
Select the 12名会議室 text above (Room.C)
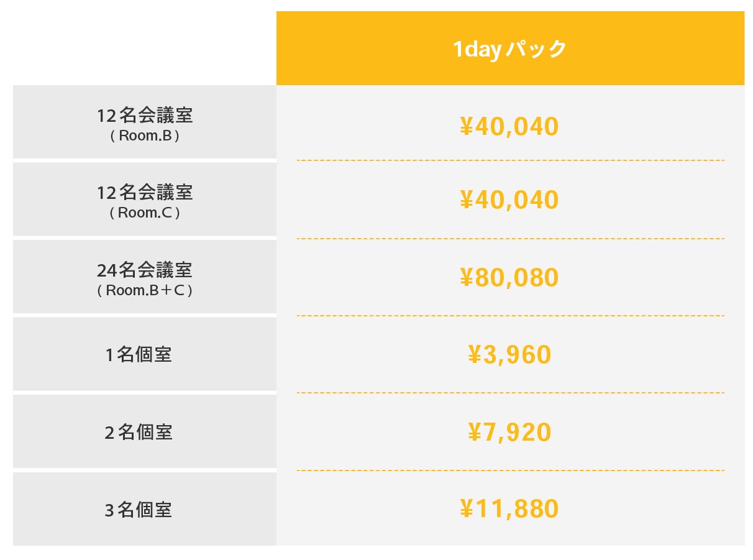pyautogui.click(x=145, y=193)
